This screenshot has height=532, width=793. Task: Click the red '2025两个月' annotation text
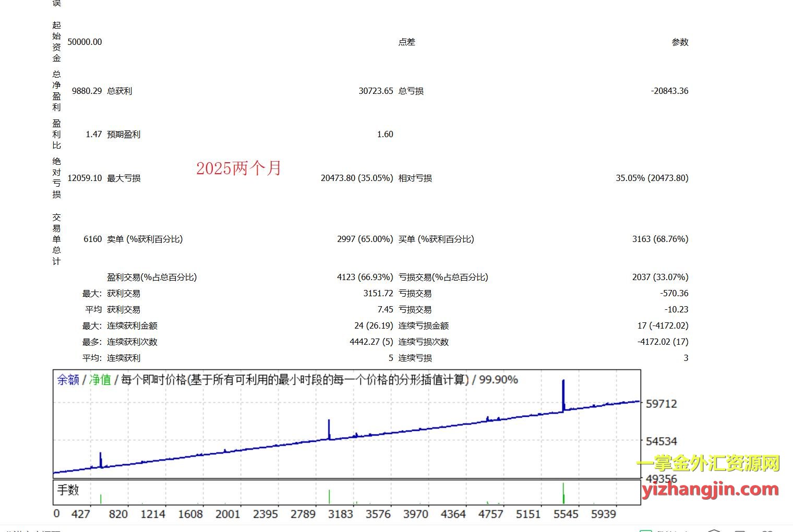click(x=238, y=168)
